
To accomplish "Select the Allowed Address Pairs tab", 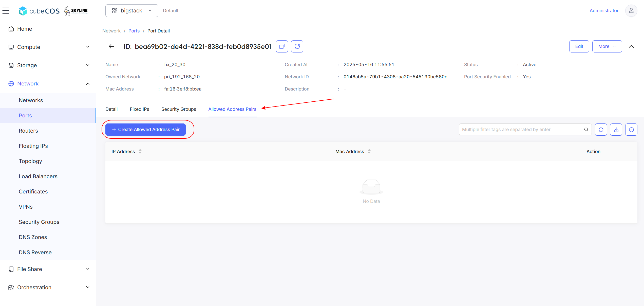I will click(232, 109).
